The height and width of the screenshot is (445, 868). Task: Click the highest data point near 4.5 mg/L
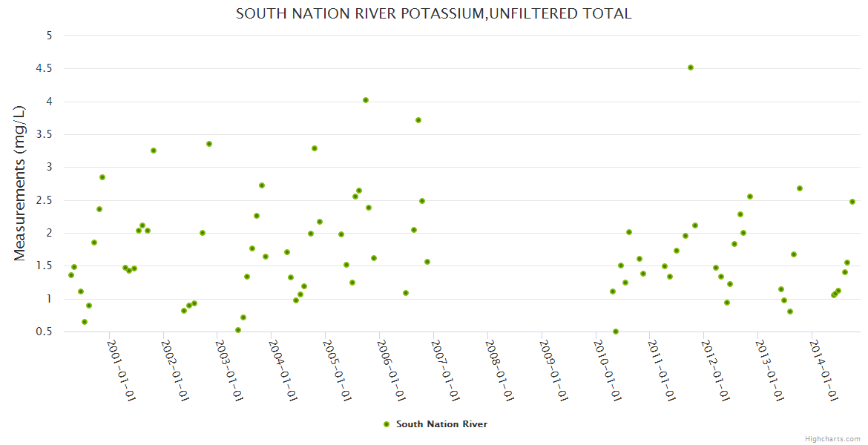pos(691,67)
